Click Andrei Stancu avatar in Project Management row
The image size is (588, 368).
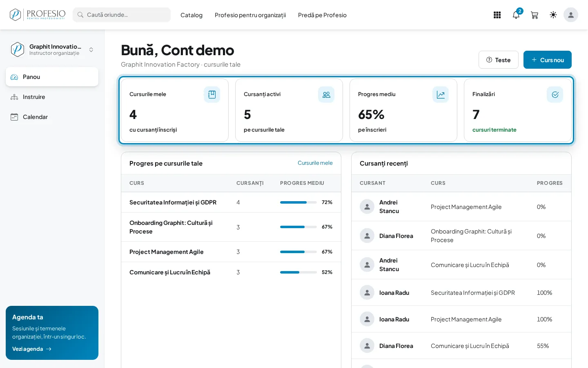(367, 206)
